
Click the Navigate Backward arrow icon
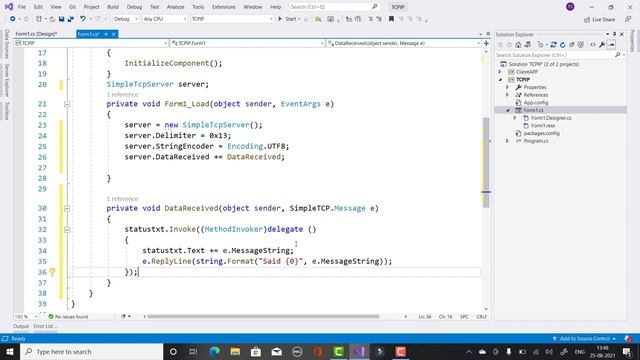(13, 19)
